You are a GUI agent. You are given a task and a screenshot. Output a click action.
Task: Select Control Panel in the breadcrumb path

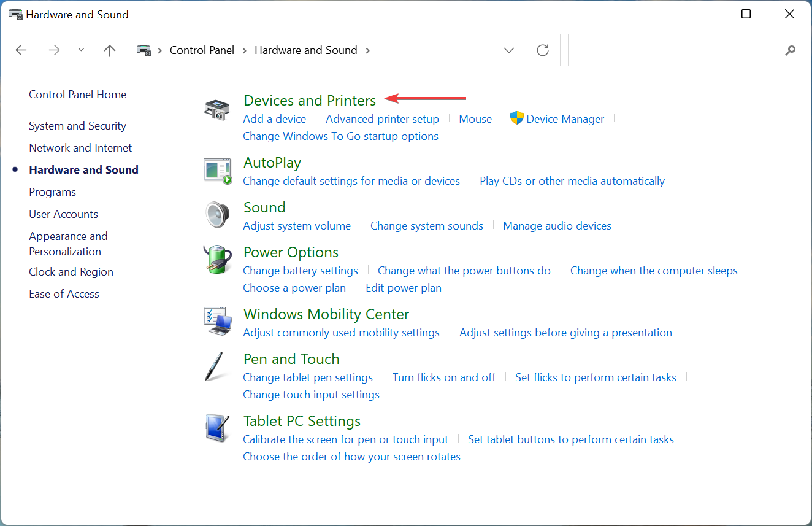[x=202, y=50]
